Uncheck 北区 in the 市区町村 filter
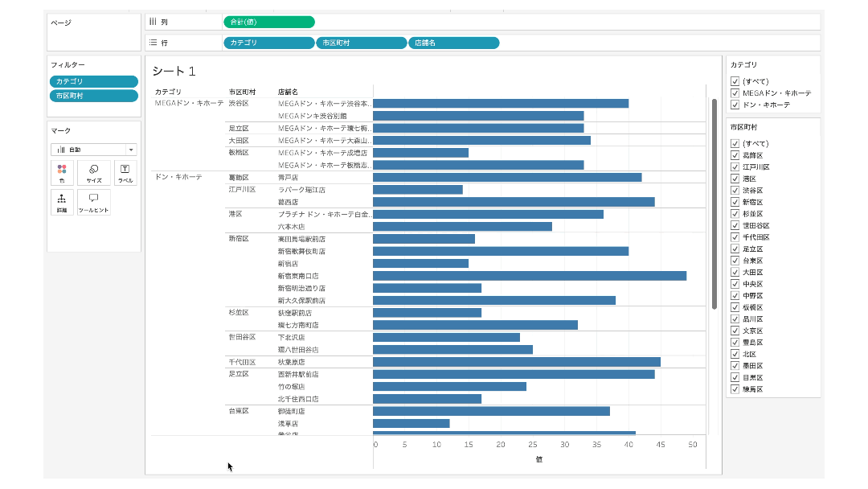Viewport: 868px width, 489px height. pos(735,354)
